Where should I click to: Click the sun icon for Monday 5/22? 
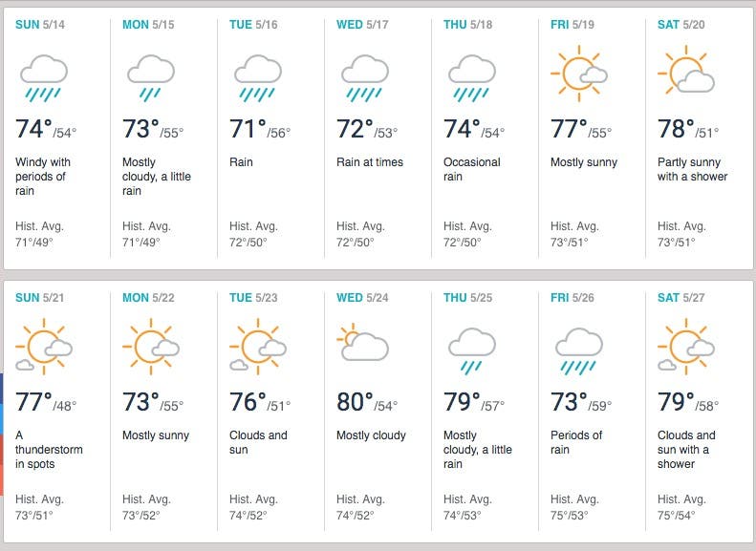coord(150,350)
